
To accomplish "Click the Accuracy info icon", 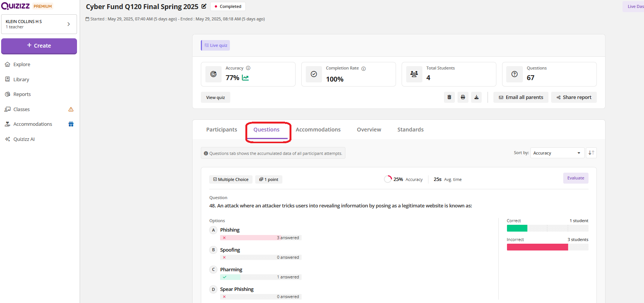I will [248, 68].
